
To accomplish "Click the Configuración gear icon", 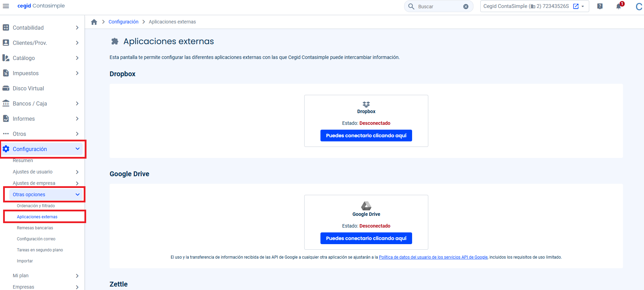I will tap(6, 149).
